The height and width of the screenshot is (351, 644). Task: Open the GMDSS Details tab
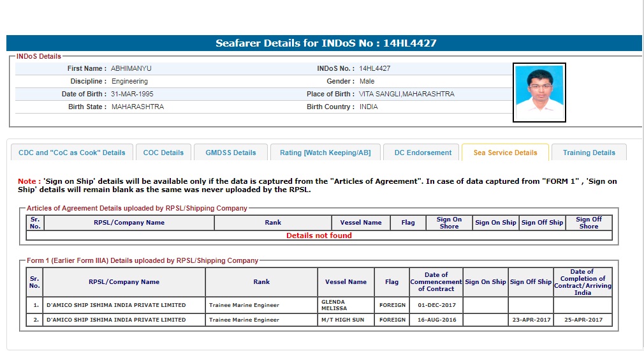(x=230, y=153)
